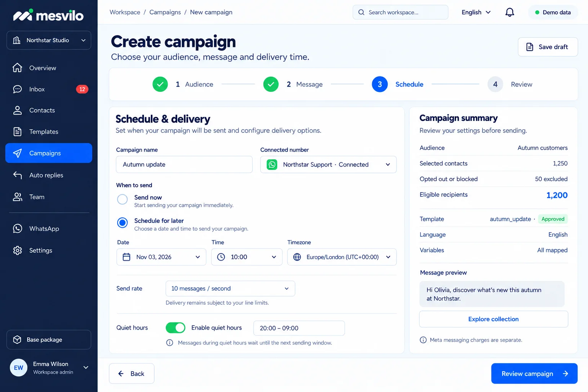Click the info icon beside Meta messaging charges
This screenshot has width=588, height=392.
[423, 340]
